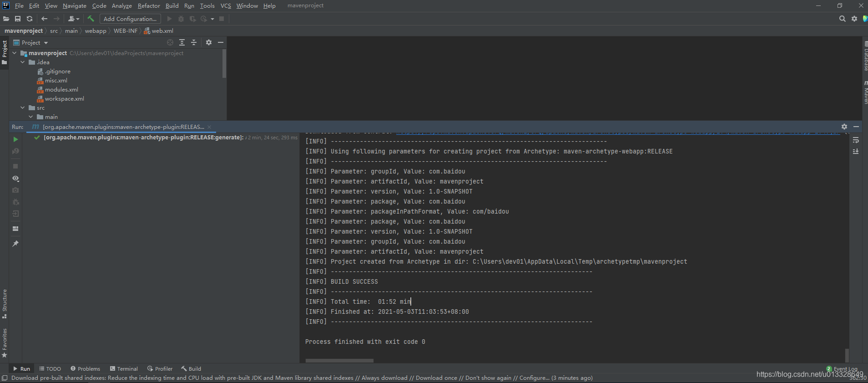Open the Problems tool window tab

click(x=85, y=369)
